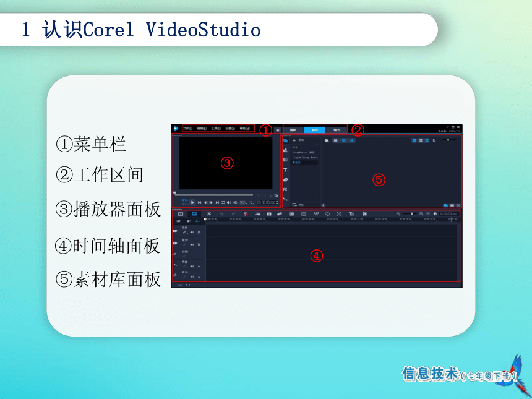The width and height of the screenshot is (532, 399).
Task: Click the Fit project in timeline window icon
Action: coord(428,214)
